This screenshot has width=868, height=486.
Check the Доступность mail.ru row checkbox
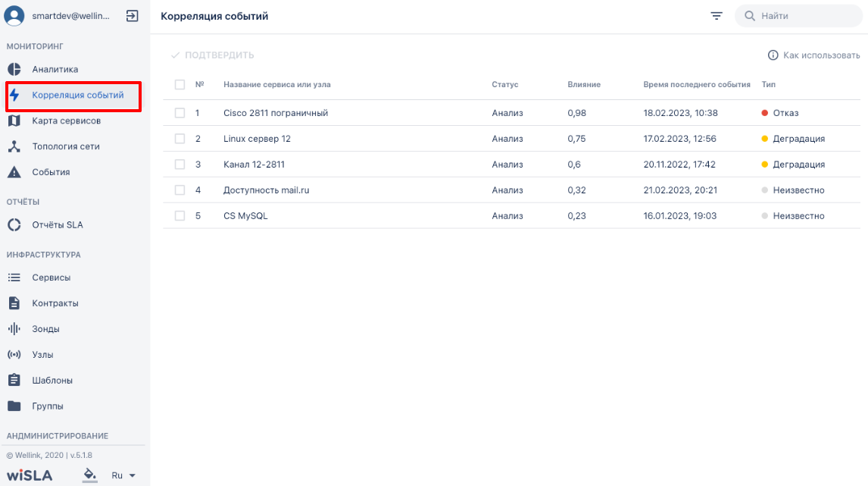click(180, 190)
